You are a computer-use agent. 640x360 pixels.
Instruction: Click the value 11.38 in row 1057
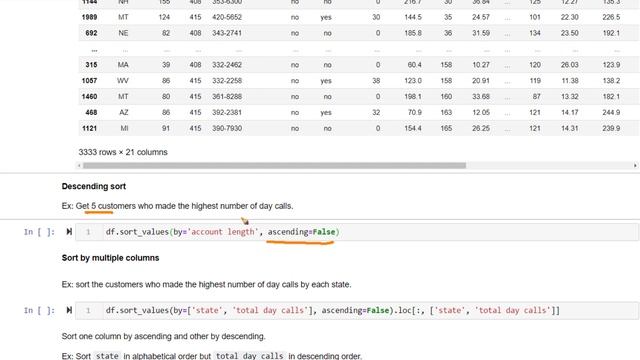(x=570, y=81)
